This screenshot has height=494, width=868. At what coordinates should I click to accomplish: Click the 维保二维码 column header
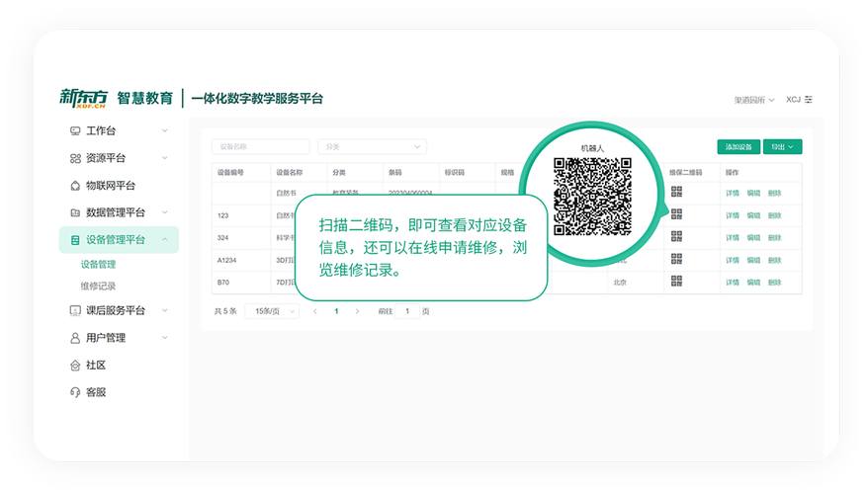(685, 173)
